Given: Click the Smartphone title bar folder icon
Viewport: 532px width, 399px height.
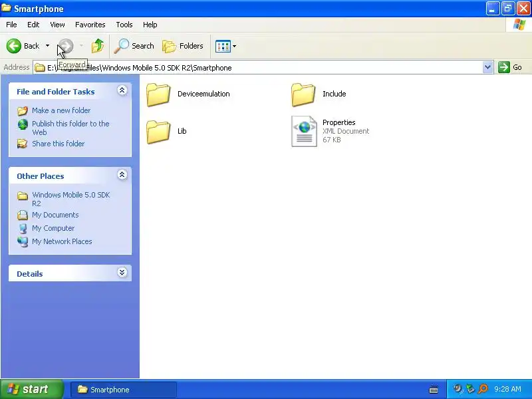Looking at the screenshot, I should [x=7, y=8].
